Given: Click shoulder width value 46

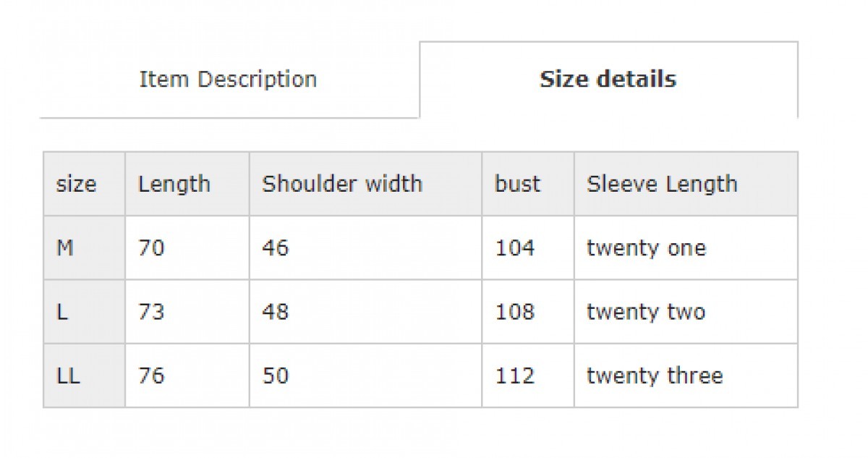Looking at the screenshot, I should [275, 248].
